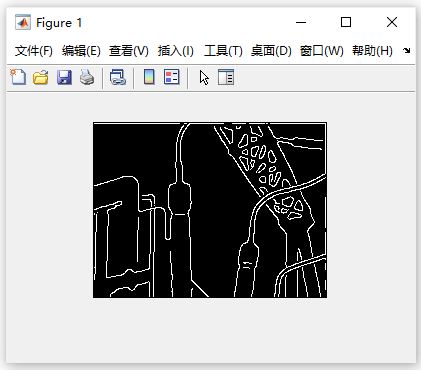Click the MATLAB logo in the title bar

tap(23, 23)
